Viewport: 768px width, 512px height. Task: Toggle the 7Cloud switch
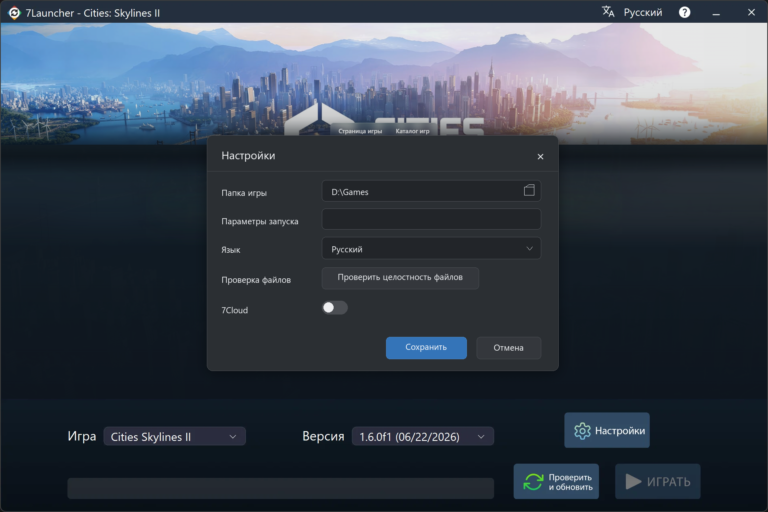(335, 308)
